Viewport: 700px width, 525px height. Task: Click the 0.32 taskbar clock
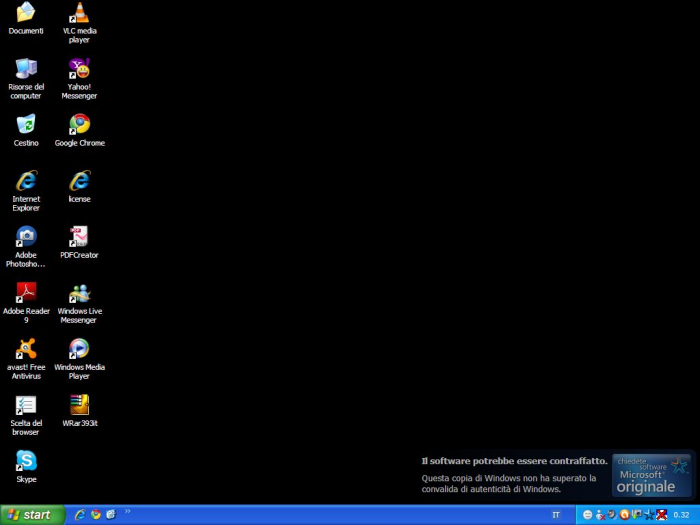681,515
